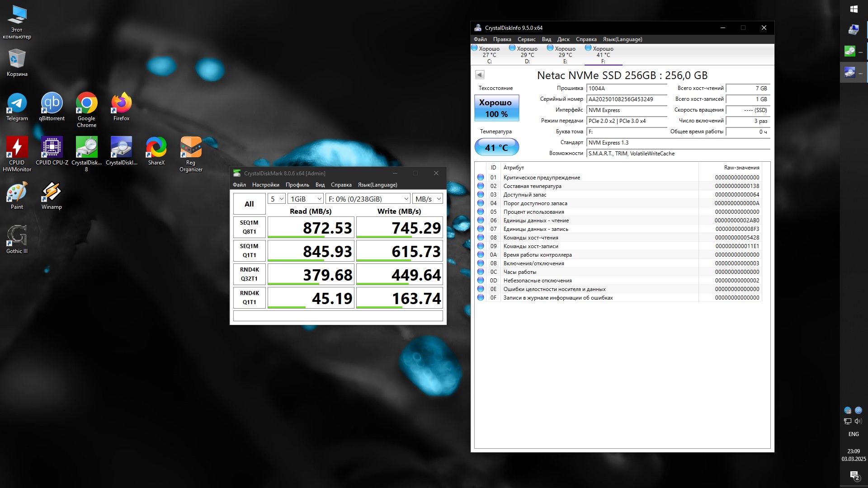Click CrystalDiskInfo taskbar button
The image size is (868, 488).
(854, 72)
